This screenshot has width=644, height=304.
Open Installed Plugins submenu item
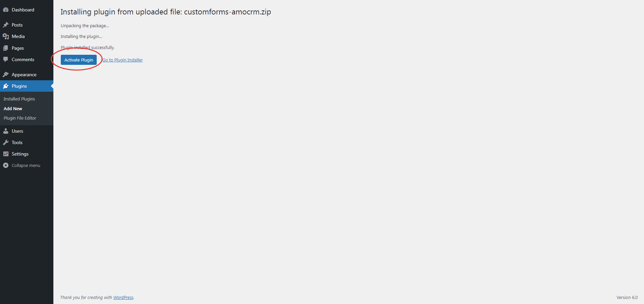coord(19,99)
